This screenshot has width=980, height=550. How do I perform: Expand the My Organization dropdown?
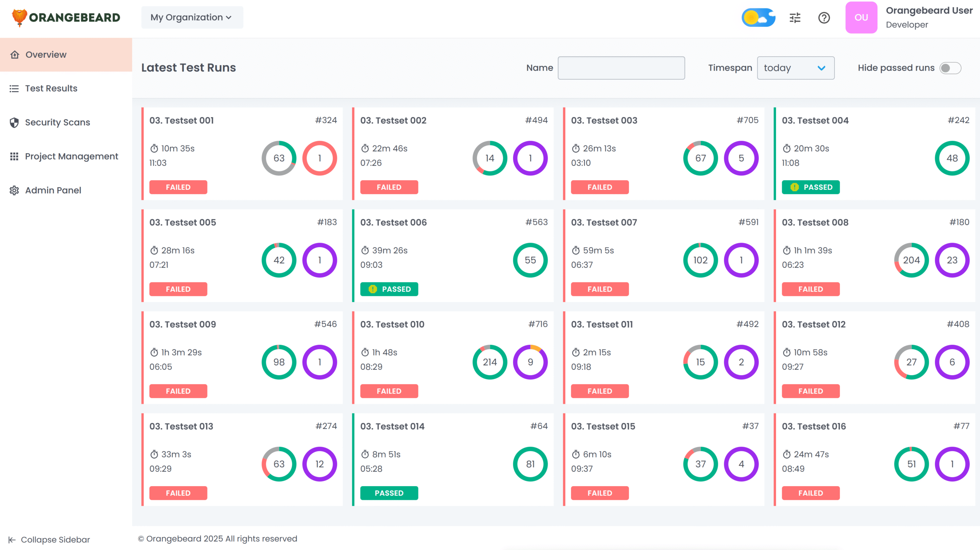click(192, 18)
